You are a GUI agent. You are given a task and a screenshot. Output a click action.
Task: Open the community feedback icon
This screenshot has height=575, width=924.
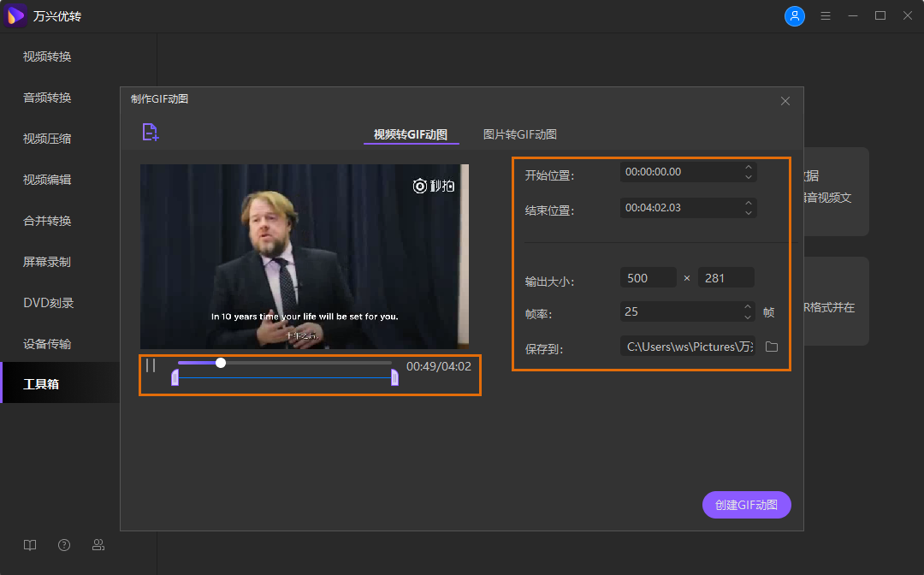[98, 545]
